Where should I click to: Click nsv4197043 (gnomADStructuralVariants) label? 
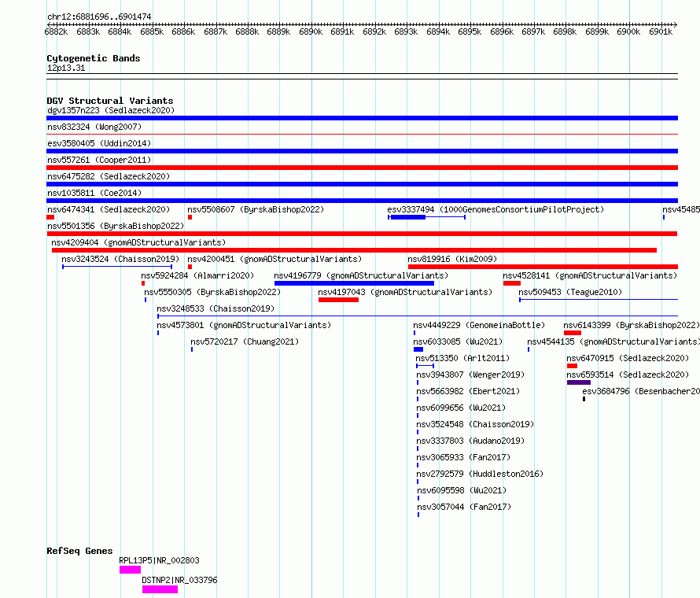[x=405, y=292]
